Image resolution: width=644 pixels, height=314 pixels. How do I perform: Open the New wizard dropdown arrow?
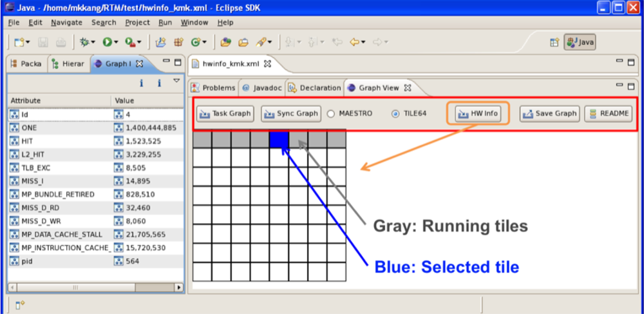point(28,43)
